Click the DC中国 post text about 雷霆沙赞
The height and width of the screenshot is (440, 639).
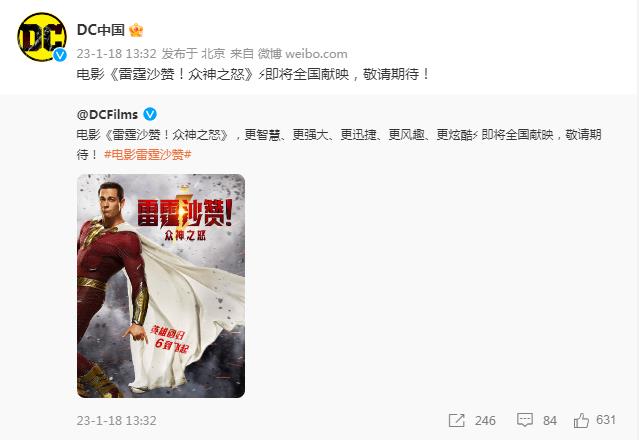(253, 74)
